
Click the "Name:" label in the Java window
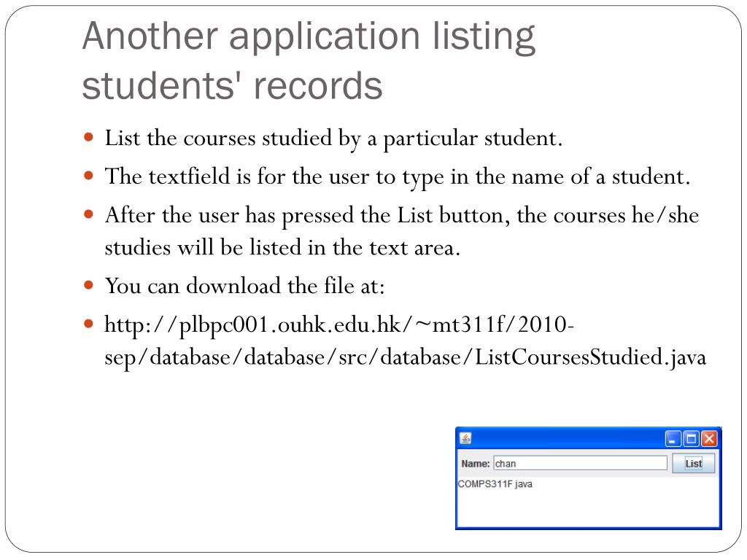point(475,463)
